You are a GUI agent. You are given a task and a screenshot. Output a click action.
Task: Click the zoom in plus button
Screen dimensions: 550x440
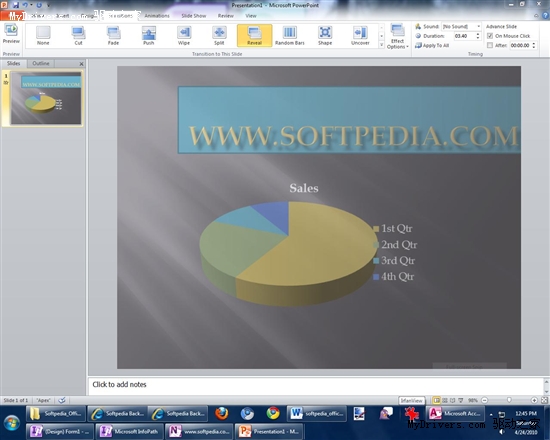point(534,400)
